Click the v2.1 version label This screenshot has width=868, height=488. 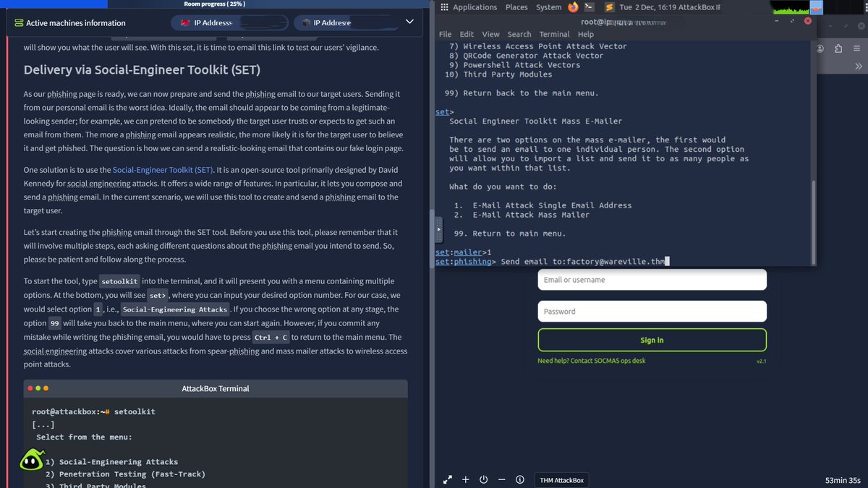coord(761,361)
